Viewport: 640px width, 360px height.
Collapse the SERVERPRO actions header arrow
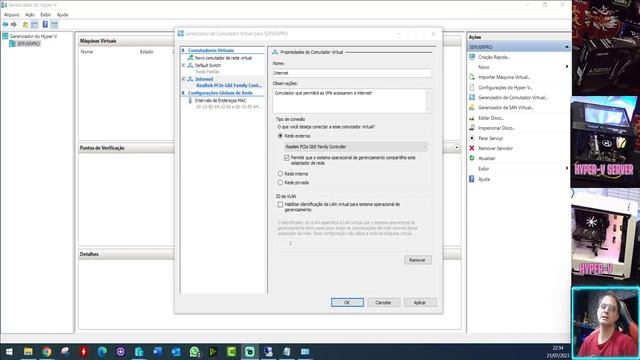[x=567, y=47]
